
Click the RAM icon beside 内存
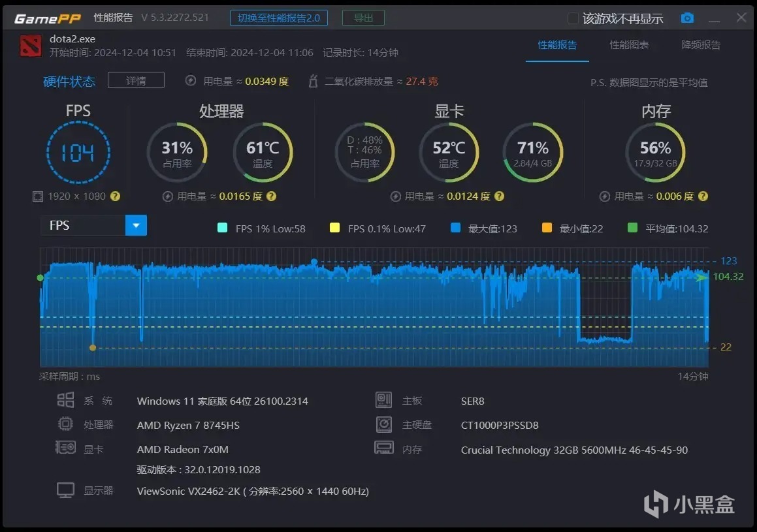384,448
